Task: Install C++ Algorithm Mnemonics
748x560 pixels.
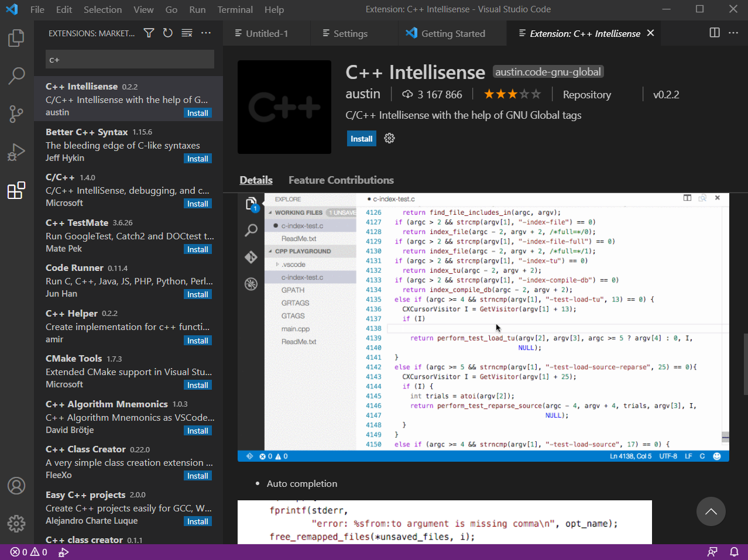Action: [x=198, y=431]
